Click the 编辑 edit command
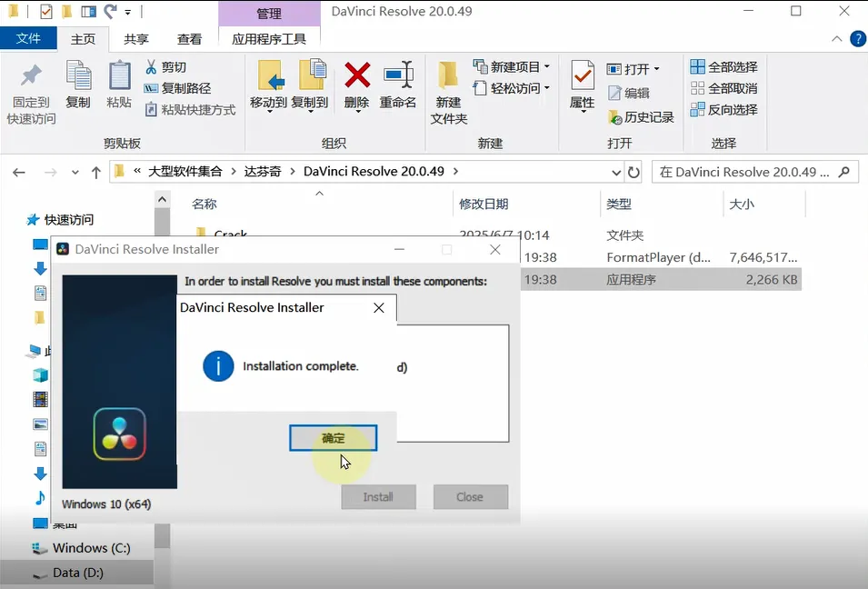This screenshot has width=868, height=589. 629,93
